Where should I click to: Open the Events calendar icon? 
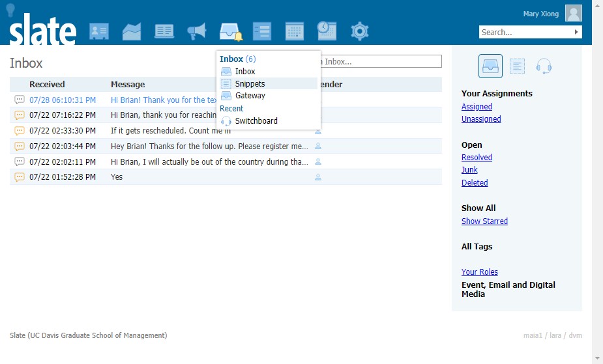(x=295, y=31)
